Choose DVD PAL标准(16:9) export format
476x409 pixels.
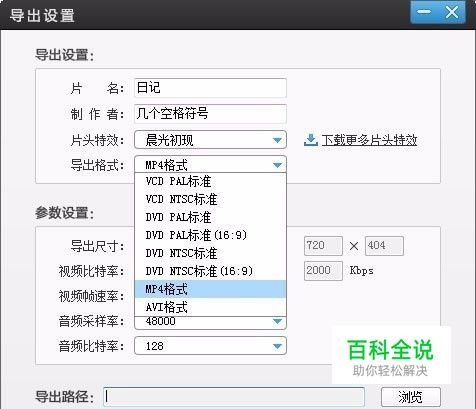pos(210,235)
